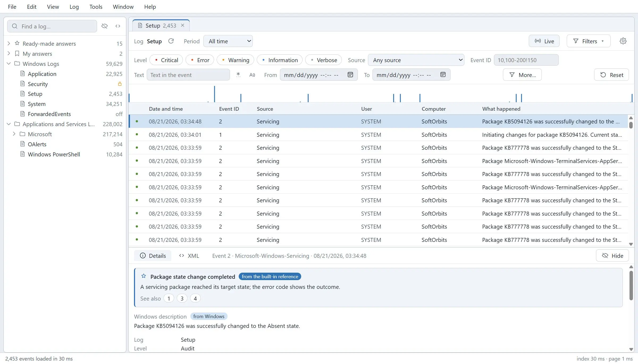Click the event list vertical scrollbar thumb
The image size is (638, 364).
pos(631,125)
